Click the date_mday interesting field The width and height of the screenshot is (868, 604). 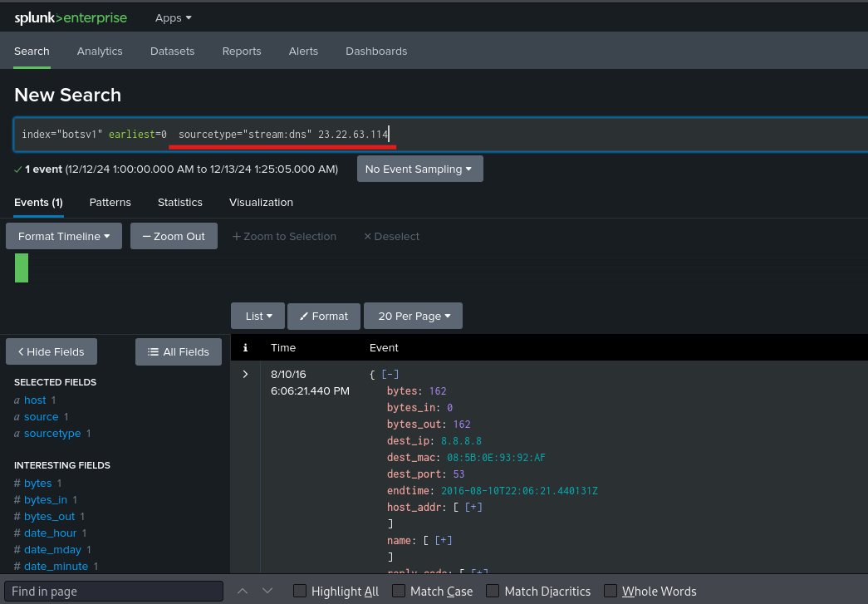(x=52, y=550)
